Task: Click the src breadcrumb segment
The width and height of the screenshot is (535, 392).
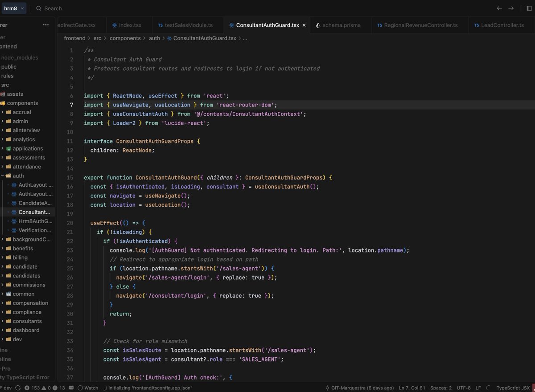Action: click(98, 38)
